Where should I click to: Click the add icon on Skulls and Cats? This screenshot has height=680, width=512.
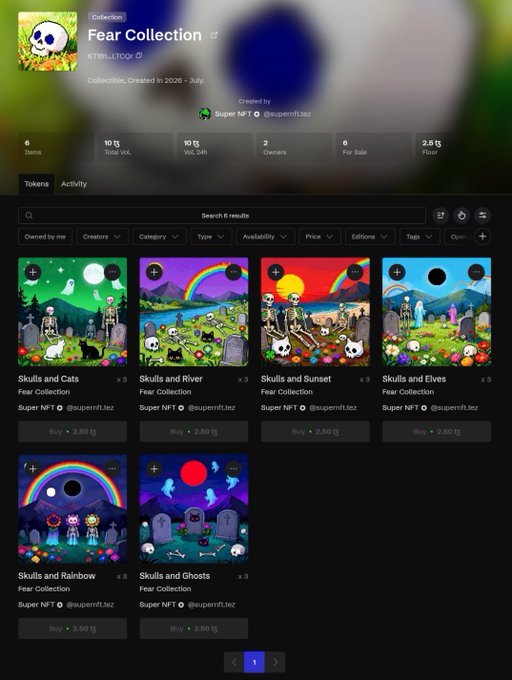point(33,272)
